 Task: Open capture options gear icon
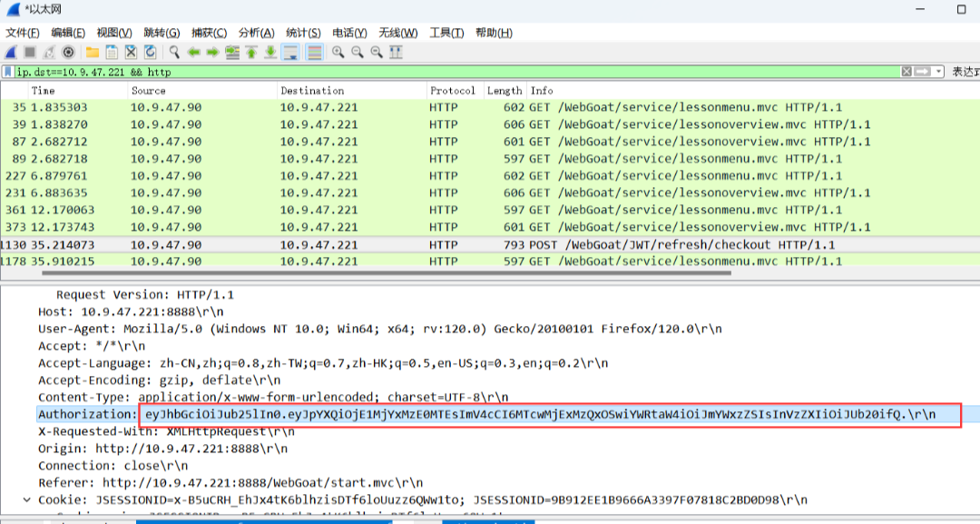[x=69, y=53]
